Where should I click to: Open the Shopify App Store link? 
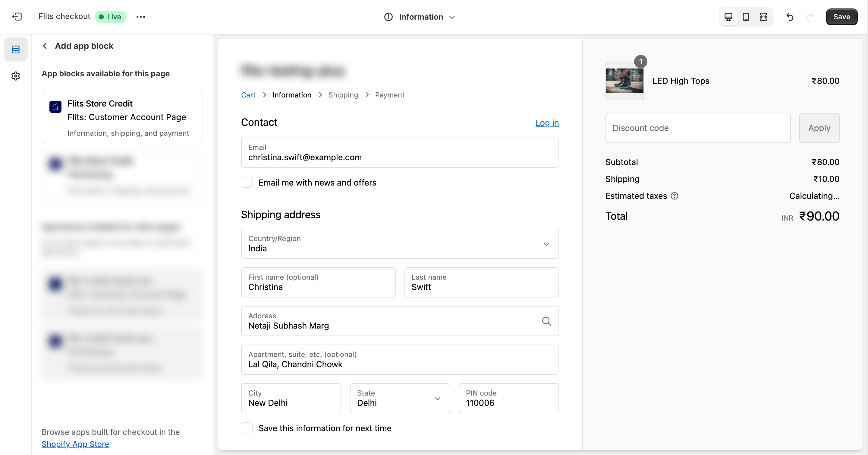[75, 444]
